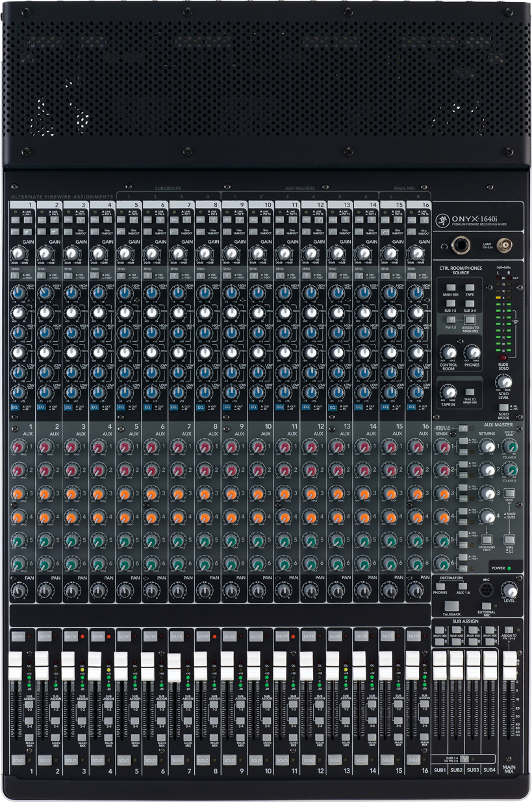Image resolution: width=532 pixels, height=802 pixels.
Task: Engage the low-cut filter button on channel 5
Action: [121, 232]
